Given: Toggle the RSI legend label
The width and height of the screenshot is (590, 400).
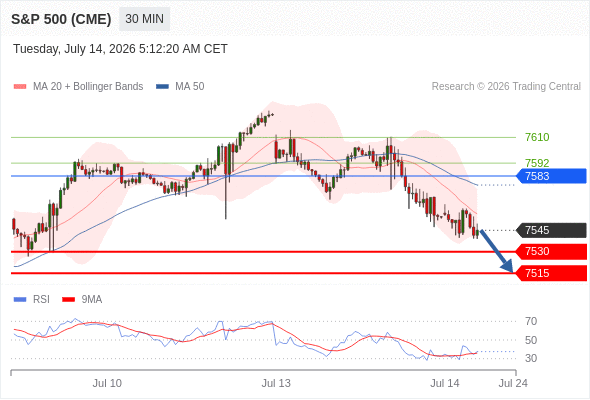Looking at the screenshot, I should (41, 300).
